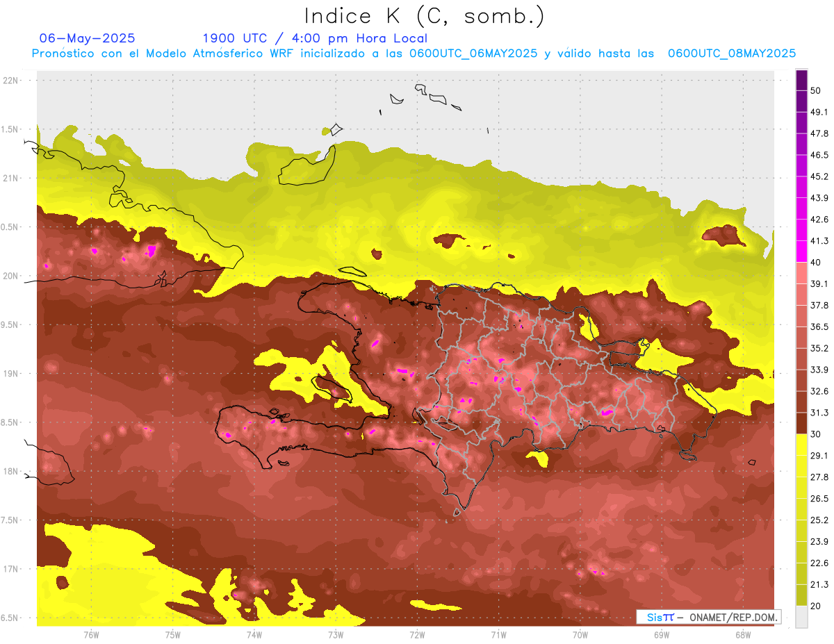Click longitude axis label "75W"

173,634
